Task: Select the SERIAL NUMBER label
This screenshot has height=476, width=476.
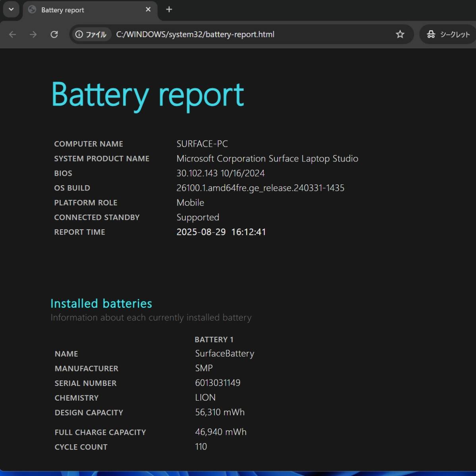Action: [x=86, y=383]
